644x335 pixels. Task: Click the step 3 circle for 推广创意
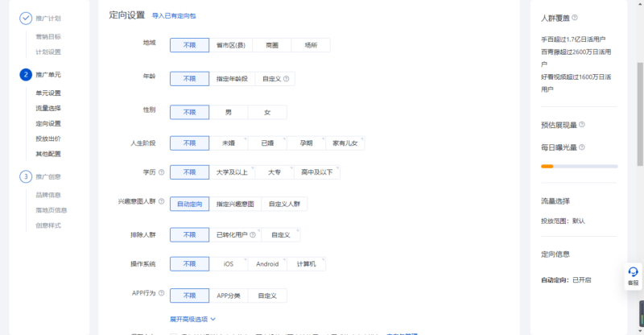[26, 176]
